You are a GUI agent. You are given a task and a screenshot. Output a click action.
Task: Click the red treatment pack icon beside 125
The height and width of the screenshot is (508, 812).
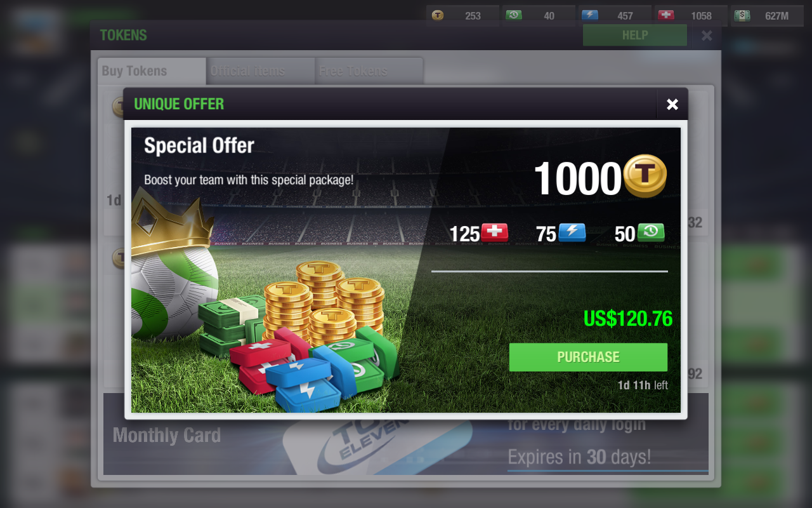495,232
